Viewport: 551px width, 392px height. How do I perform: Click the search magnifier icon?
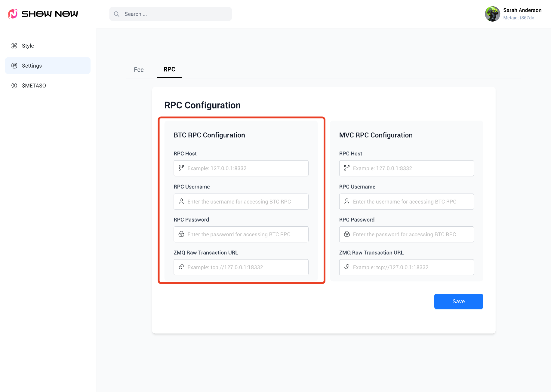pos(117,14)
